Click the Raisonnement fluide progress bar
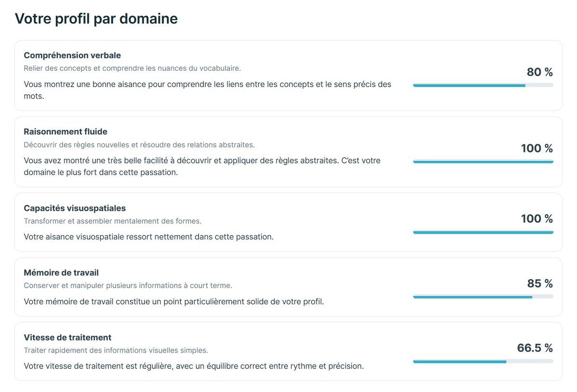577x392 pixels. coord(483,162)
